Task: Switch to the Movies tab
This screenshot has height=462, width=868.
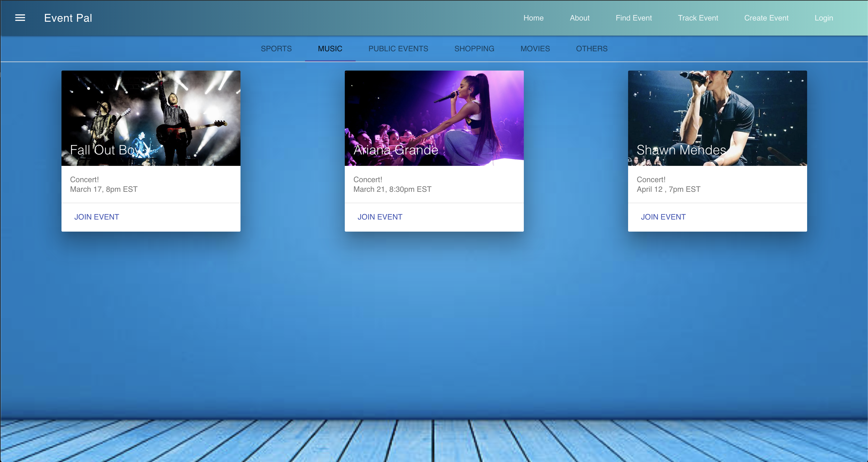Action: point(535,49)
